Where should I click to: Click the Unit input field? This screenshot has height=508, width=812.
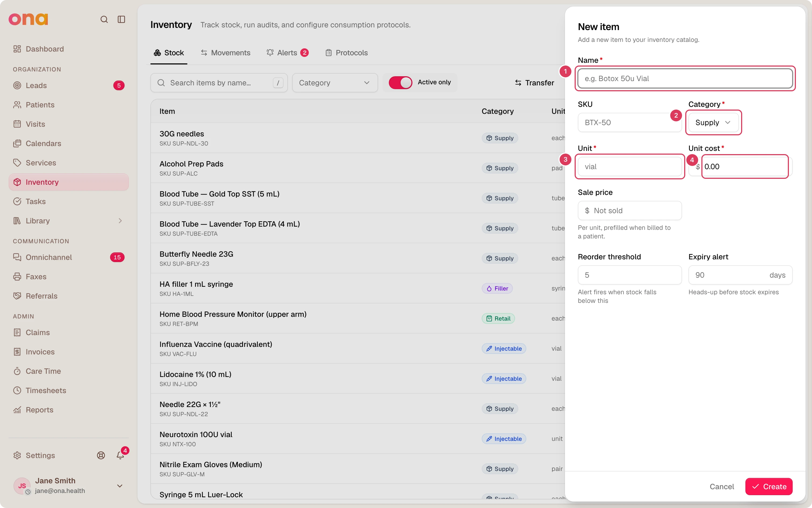[630, 167]
